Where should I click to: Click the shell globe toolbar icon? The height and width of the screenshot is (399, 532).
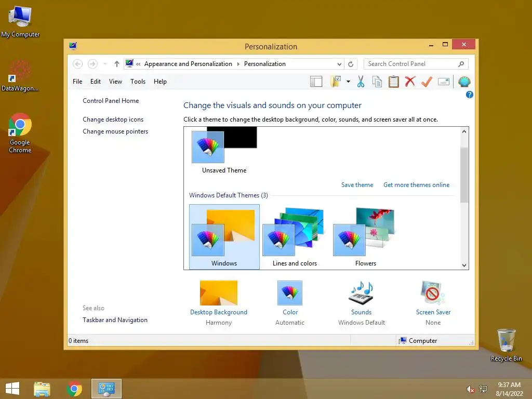[464, 82]
